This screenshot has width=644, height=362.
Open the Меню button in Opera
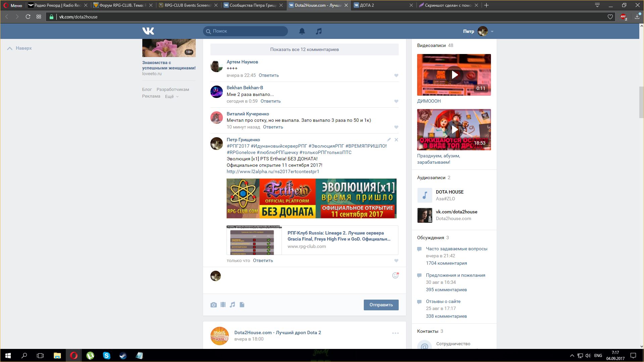[x=13, y=5]
